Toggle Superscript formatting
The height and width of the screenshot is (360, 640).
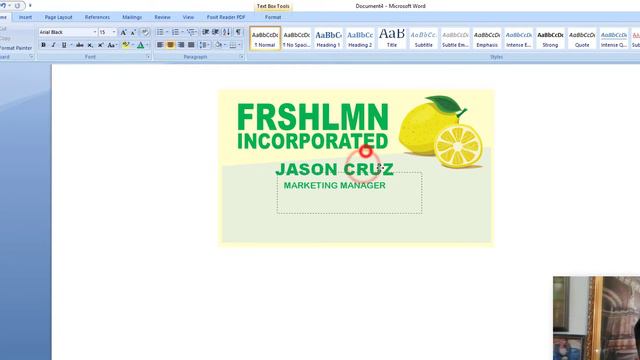100,45
